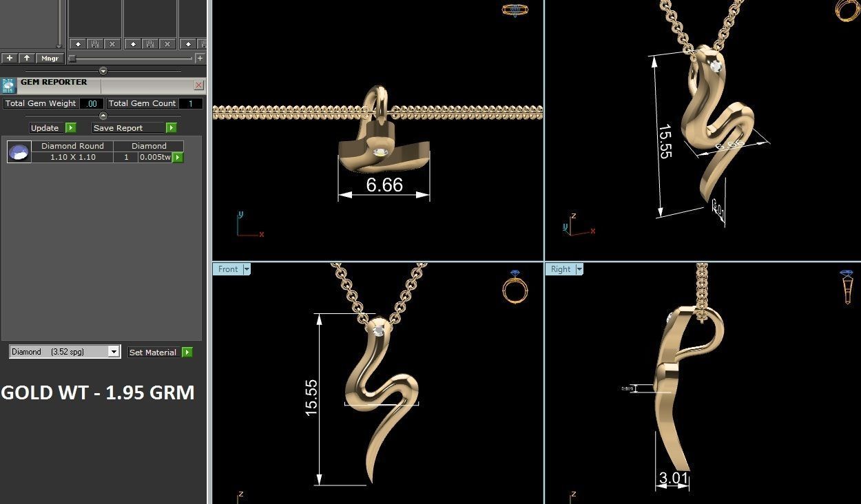This screenshot has width=861, height=504.
Task: Click the plus icon at slider's right end
Action: (200, 59)
